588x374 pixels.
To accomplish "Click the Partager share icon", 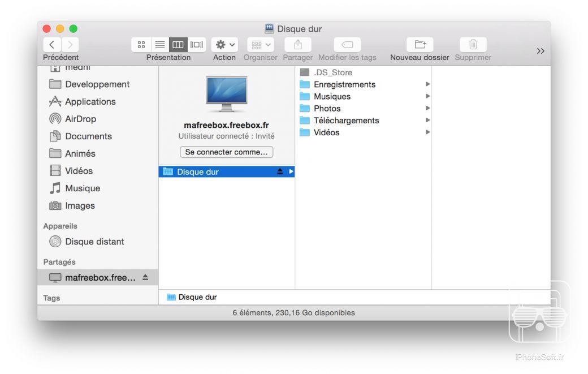I will 298,45.
